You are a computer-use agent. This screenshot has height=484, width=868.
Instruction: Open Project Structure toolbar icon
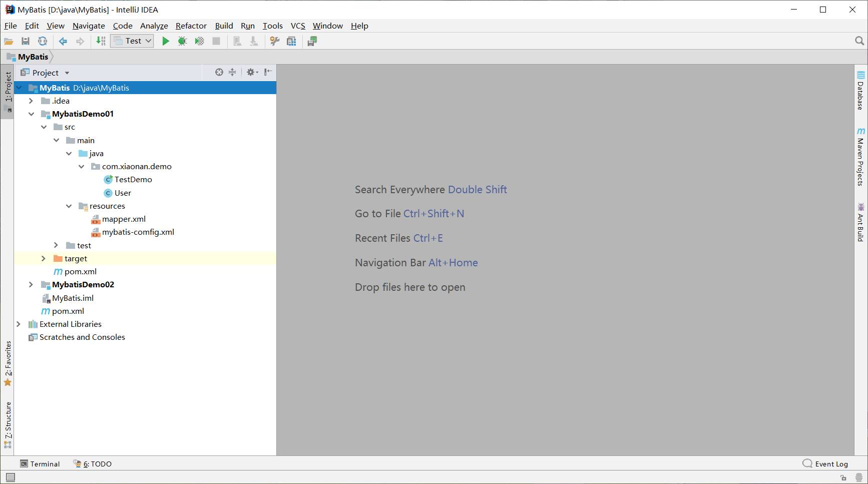click(x=291, y=41)
